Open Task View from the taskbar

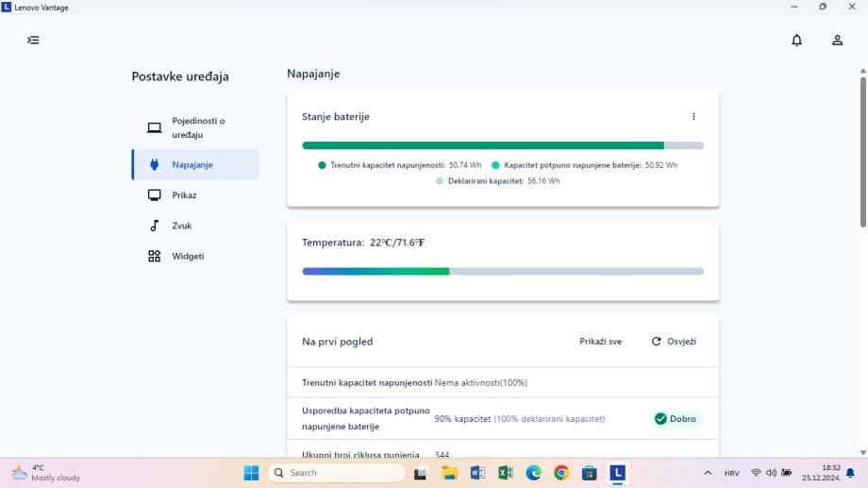click(x=420, y=473)
